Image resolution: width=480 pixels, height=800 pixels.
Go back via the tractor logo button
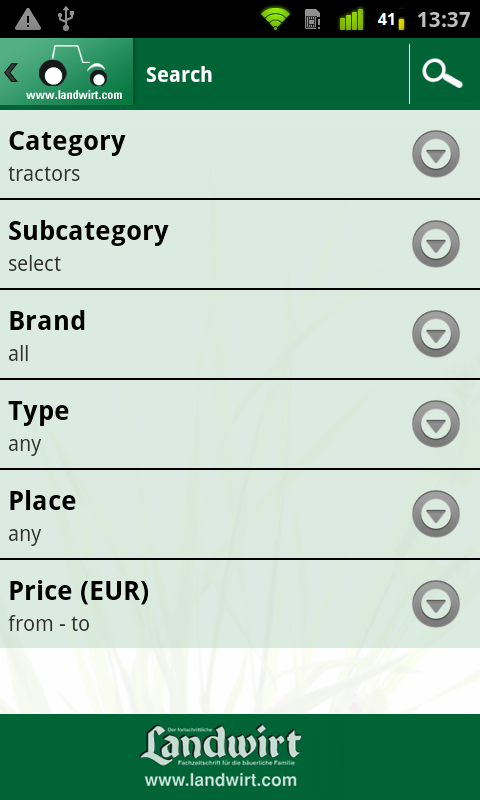pyautogui.click(x=66, y=71)
